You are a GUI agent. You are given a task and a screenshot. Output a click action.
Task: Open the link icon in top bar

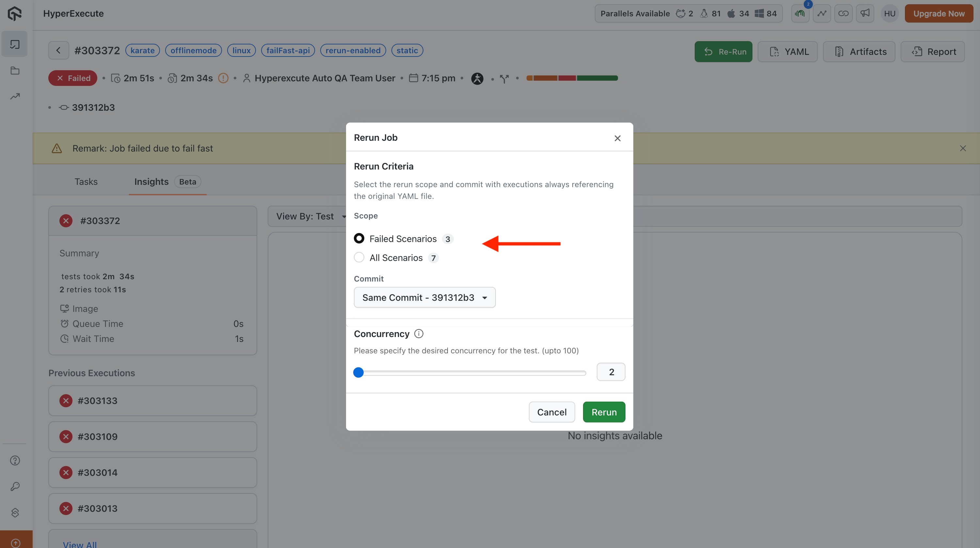(843, 13)
